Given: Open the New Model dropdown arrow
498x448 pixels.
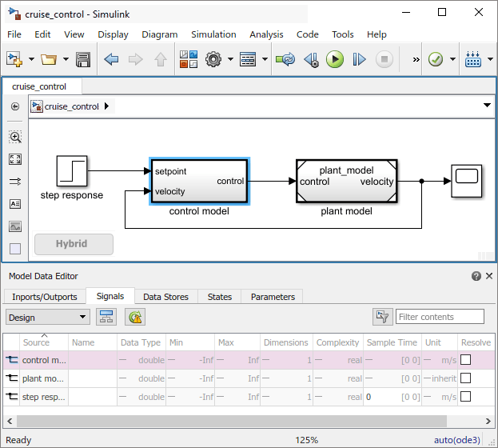Looking at the screenshot, I should click(x=31, y=59).
